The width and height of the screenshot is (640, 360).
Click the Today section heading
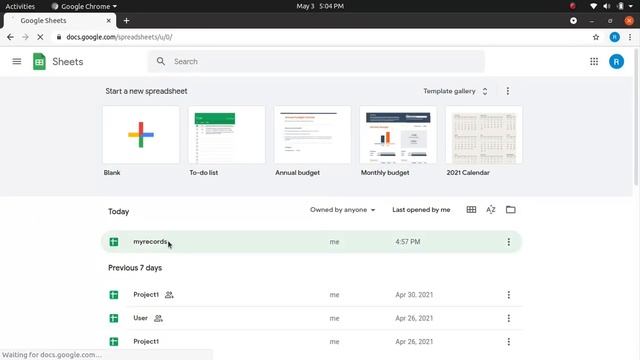(118, 211)
